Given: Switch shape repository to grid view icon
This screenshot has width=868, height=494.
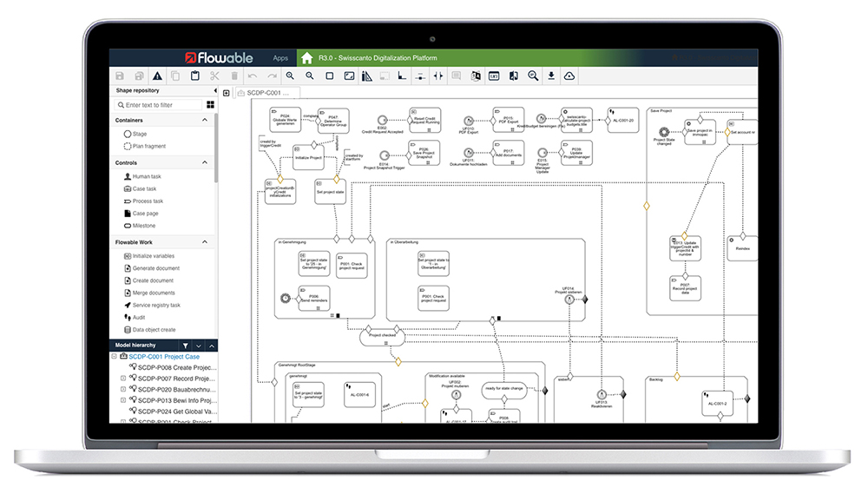Looking at the screenshot, I should (210, 105).
